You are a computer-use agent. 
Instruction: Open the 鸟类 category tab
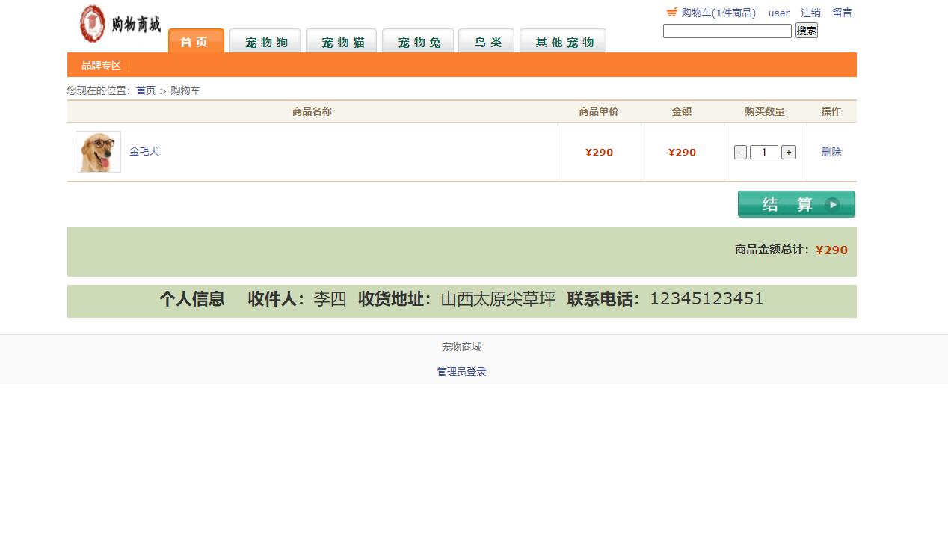click(x=486, y=42)
